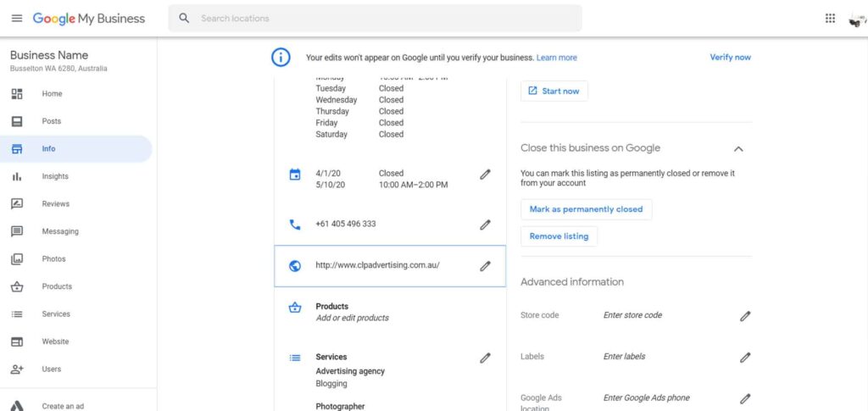868x411 pixels.
Task: Open the Google apps grid
Action: click(830, 19)
